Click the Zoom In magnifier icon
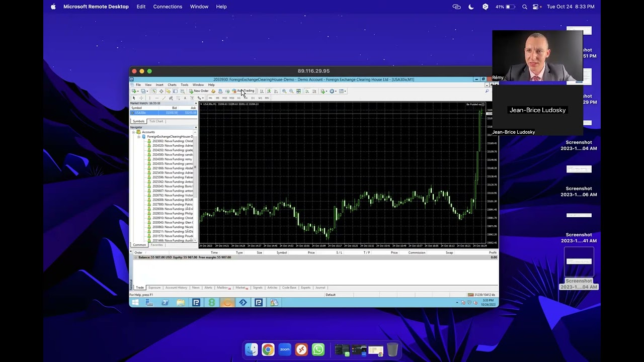 pyautogui.click(x=284, y=91)
